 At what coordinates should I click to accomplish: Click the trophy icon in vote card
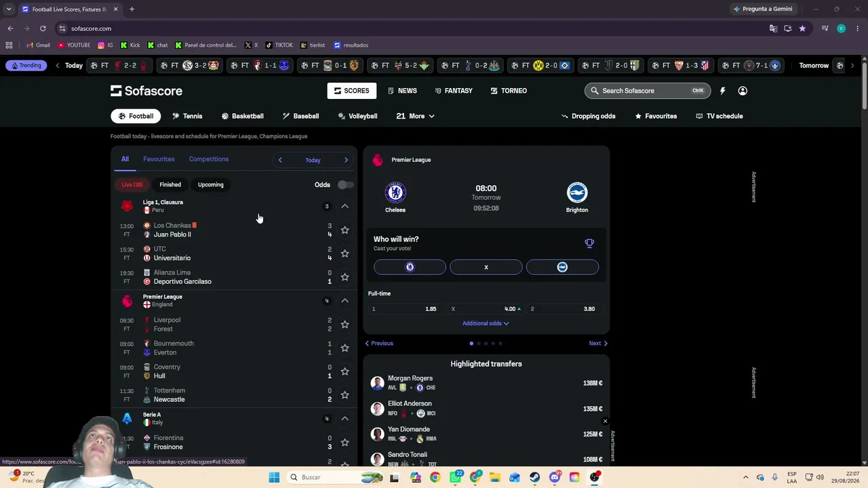[x=589, y=243]
